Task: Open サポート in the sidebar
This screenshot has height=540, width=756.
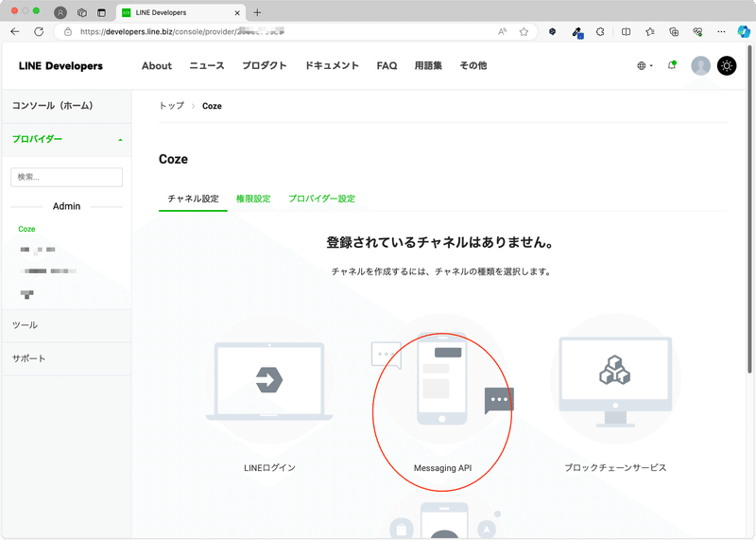Action: (x=66, y=358)
